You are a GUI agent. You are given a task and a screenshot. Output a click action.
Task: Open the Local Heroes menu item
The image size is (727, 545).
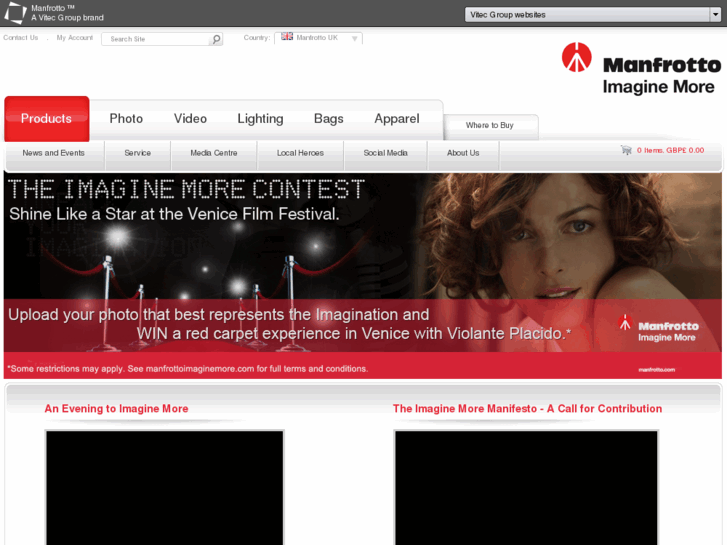click(300, 153)
